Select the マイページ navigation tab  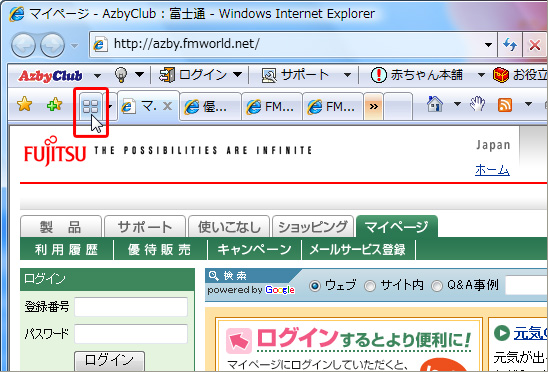tap(397, 227)
